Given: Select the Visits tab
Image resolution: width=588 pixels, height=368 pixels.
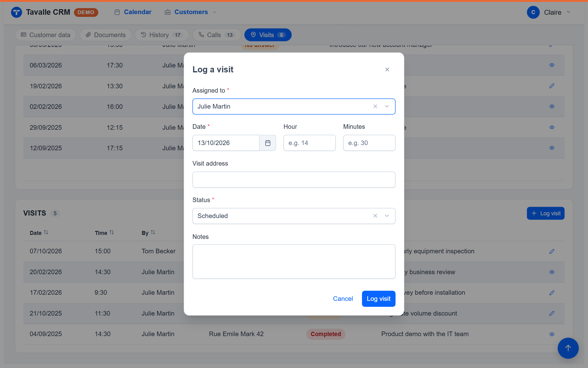Looking at the screenshot, I should point(268,35).
